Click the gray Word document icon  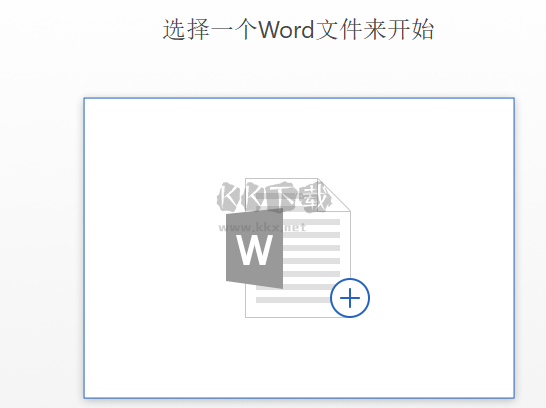289,248
